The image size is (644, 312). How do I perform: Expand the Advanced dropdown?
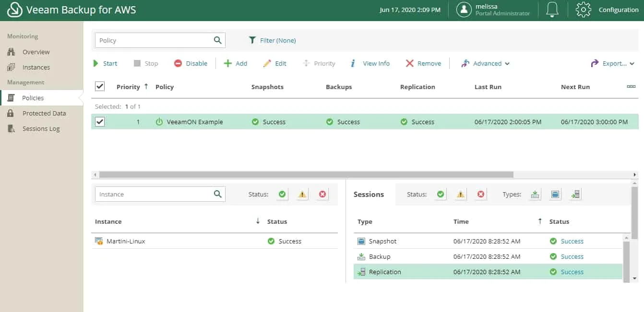coord(485,63)
